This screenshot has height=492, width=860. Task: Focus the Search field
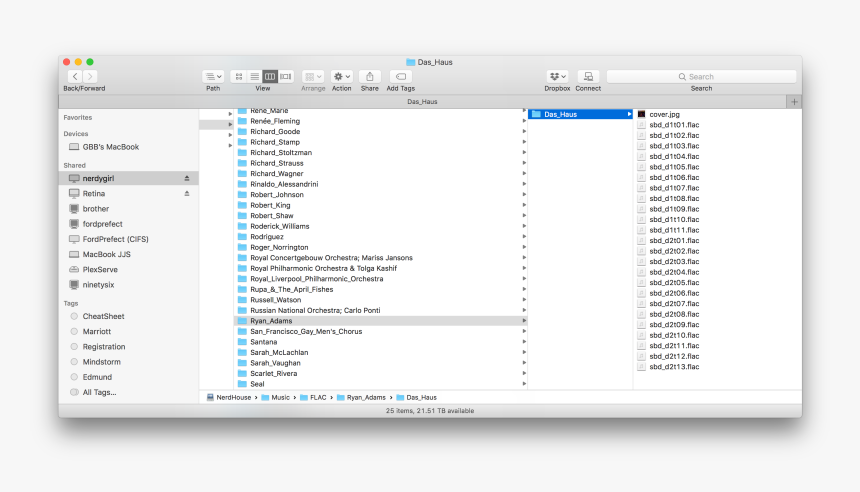pyautogui.click(x=701, y=77)
